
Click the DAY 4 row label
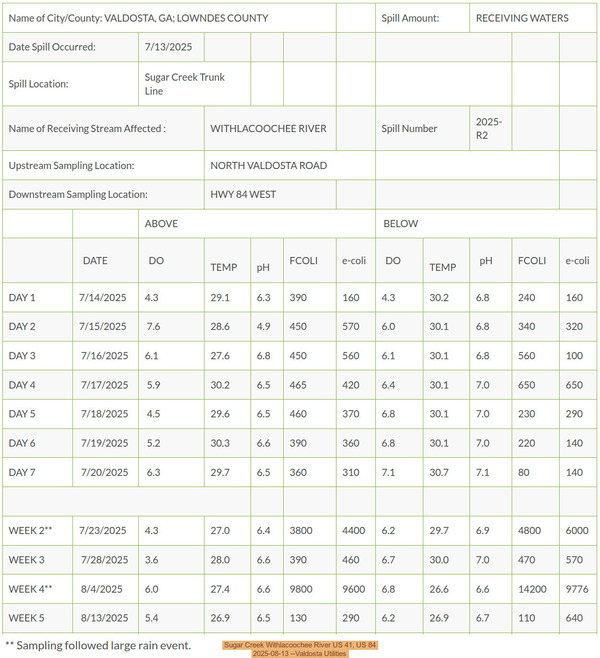(x=22, y=385)
